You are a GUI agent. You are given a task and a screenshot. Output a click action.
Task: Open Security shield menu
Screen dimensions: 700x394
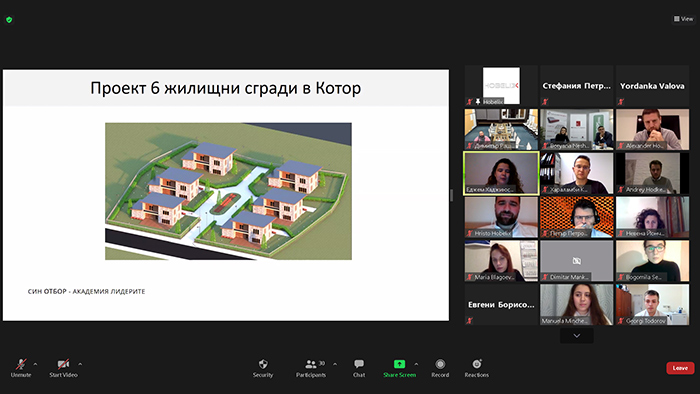pyautogui.click(x=263, y=368)
